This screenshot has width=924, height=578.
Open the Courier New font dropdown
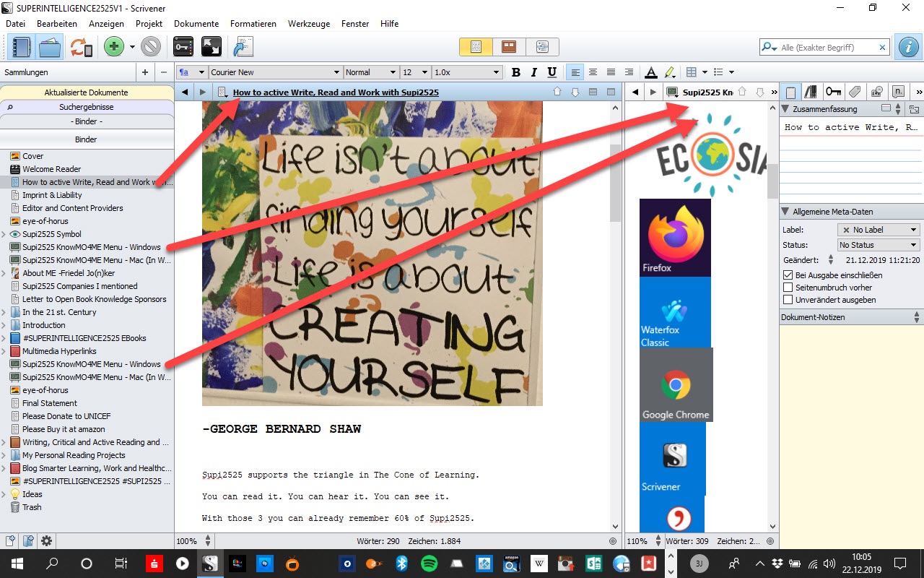coord(275,72)
